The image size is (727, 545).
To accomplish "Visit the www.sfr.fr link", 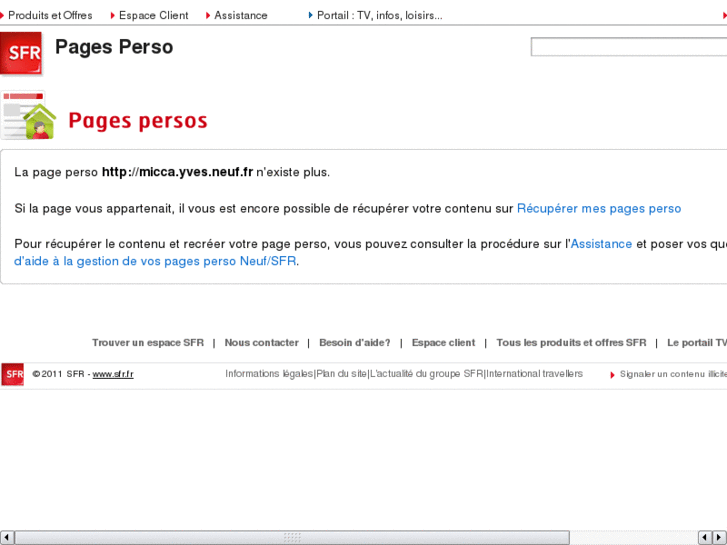I will point(113,374).
